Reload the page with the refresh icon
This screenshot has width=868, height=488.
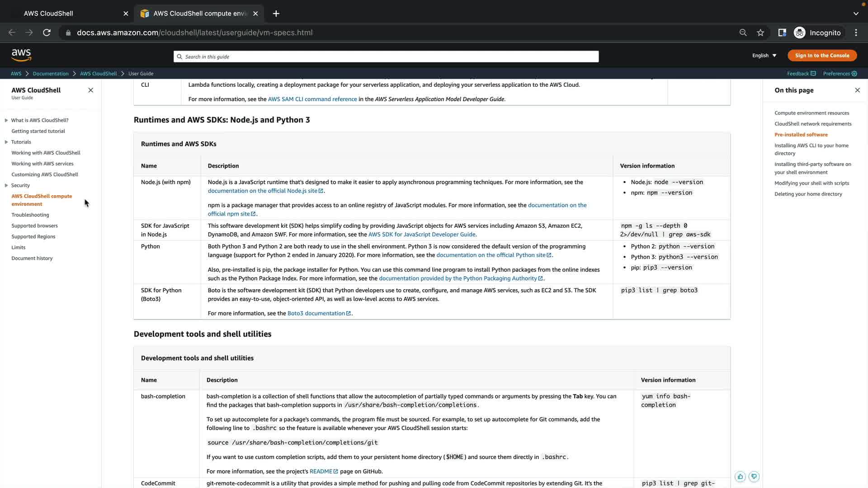[47, 33]
